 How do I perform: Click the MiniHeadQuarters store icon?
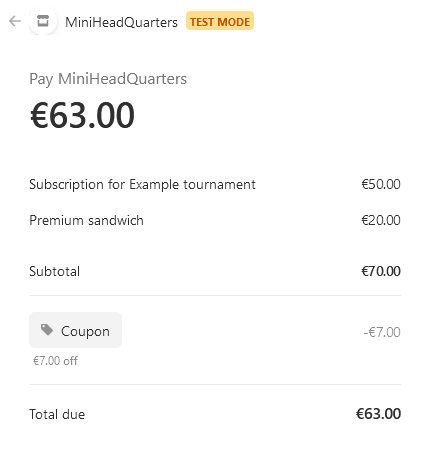(43, 21)
